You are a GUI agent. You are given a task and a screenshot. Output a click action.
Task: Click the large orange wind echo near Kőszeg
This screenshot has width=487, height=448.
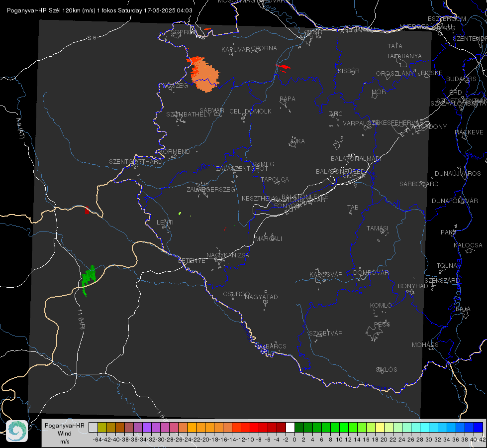204,74
